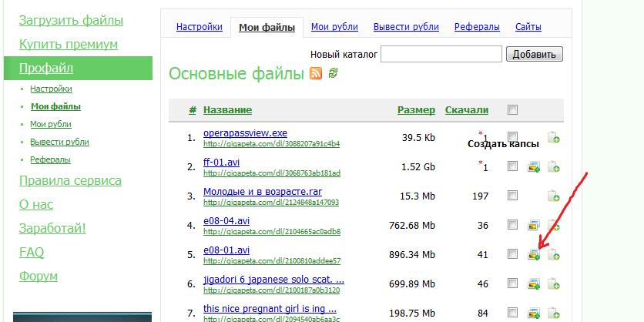
Task: Select the e08-04.avi row checkbox
Action: (512, 225)
